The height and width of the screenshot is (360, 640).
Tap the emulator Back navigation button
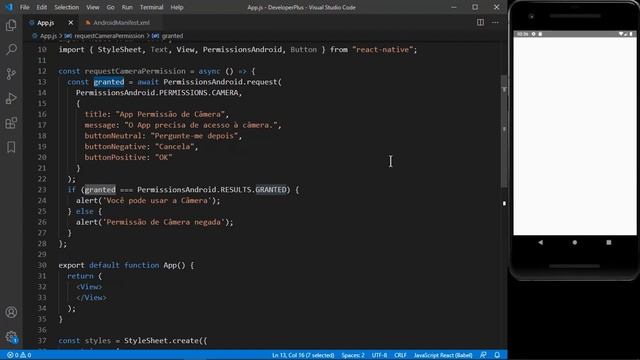pos(540,242)
